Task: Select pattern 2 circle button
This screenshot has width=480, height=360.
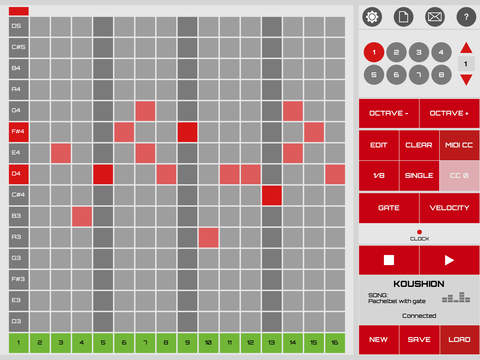Action: pos(396,52)
